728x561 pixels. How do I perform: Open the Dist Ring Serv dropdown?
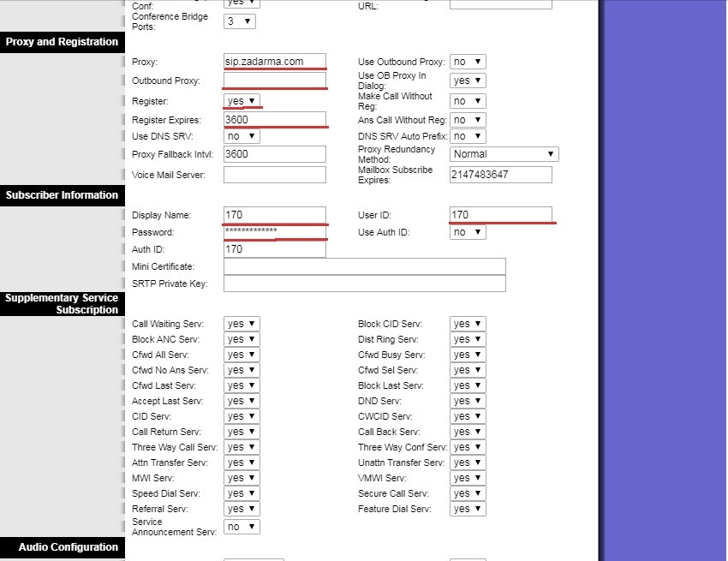(468, 339)
